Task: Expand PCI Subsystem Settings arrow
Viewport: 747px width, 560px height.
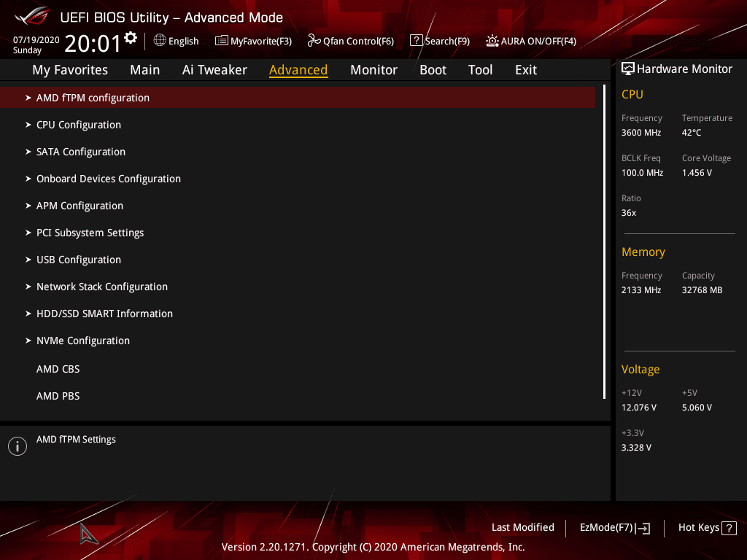Action: (x=28, y=233)
